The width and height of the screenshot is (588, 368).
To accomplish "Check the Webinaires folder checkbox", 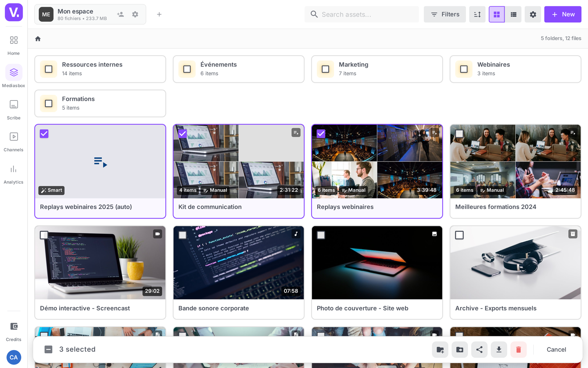I will click(464, 69).
